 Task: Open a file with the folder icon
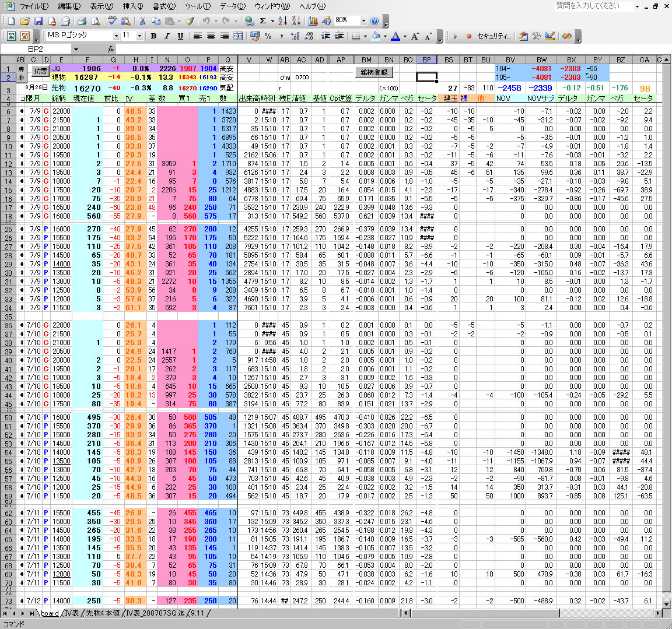(25, 20)
